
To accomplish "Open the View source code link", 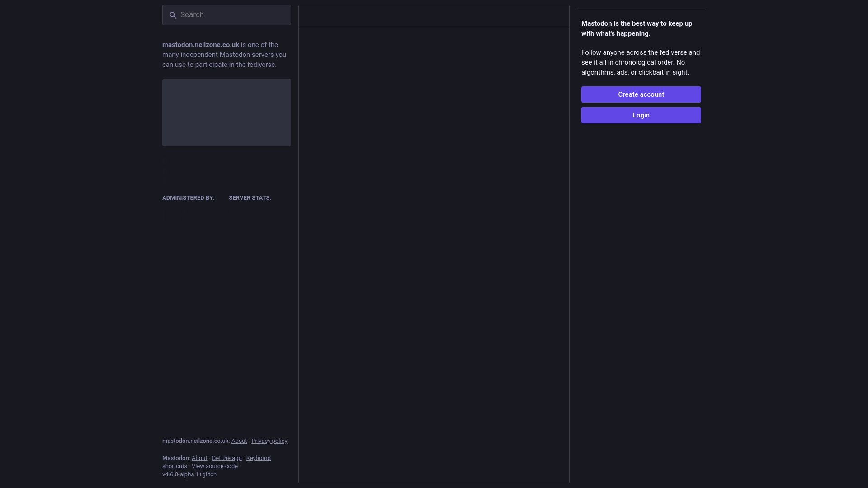I will tap(214, 466).
